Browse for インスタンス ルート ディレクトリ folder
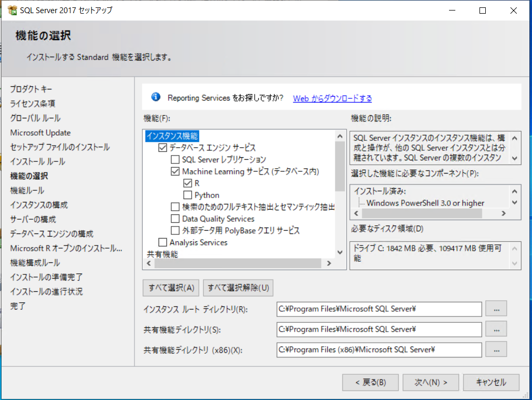This screenshot has width=532, height=400. [496, 309]
